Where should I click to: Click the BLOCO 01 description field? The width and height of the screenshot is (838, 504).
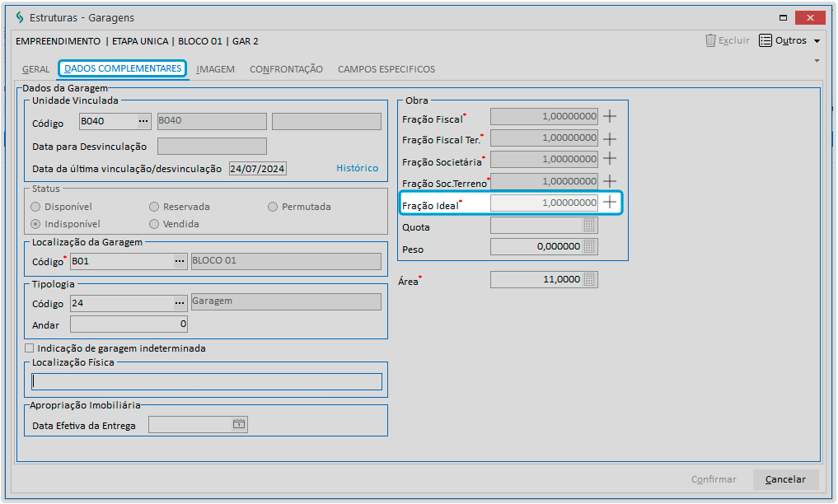coord(286,261)
